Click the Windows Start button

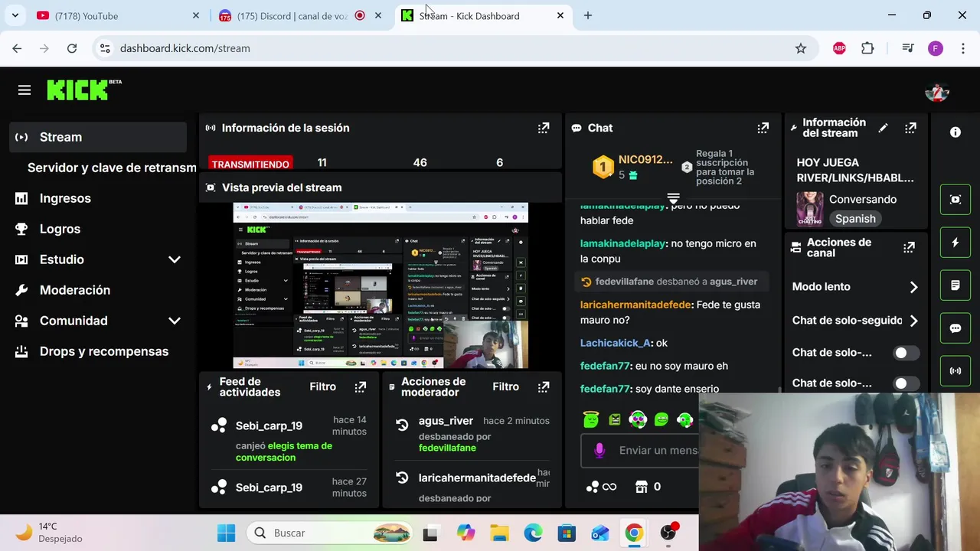tap(226, 533)
